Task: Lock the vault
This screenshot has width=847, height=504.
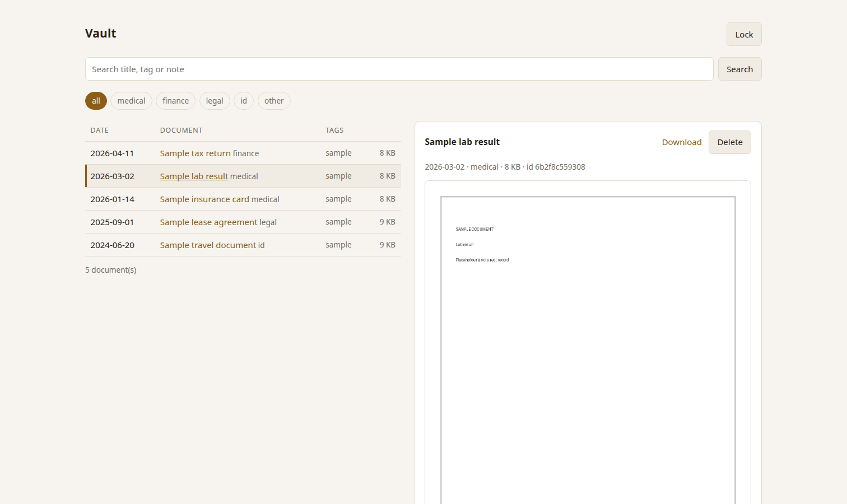Action: pyautogui.click(x=744, y=34)
